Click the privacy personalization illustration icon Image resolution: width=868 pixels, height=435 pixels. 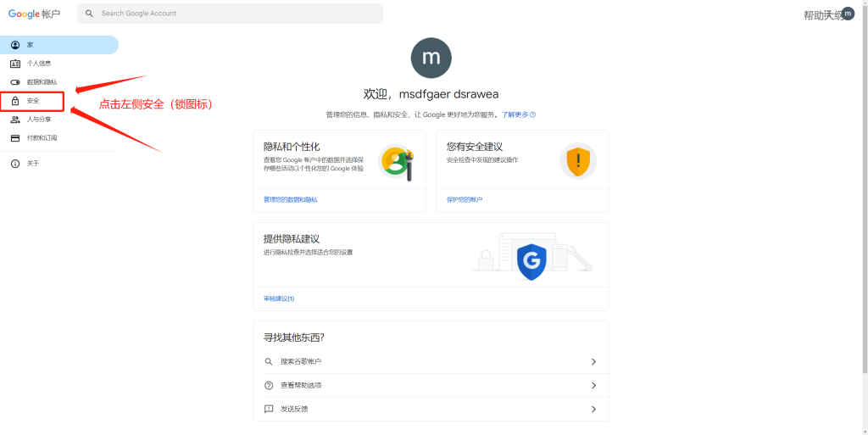397,161
